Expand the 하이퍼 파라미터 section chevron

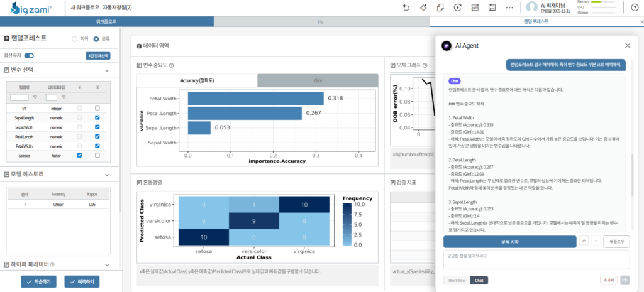pos(107,264)
